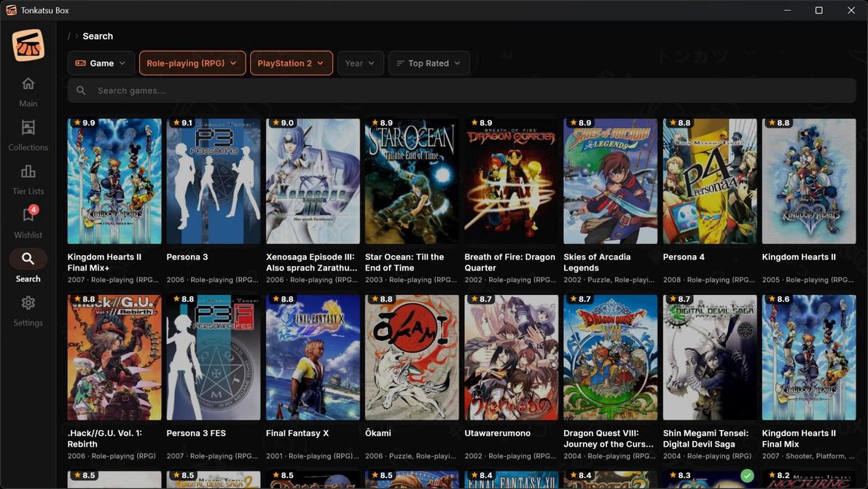The width and height of the screenshot is (868, 489).
Task: Go to Main home icon
Action: point(28,84)
